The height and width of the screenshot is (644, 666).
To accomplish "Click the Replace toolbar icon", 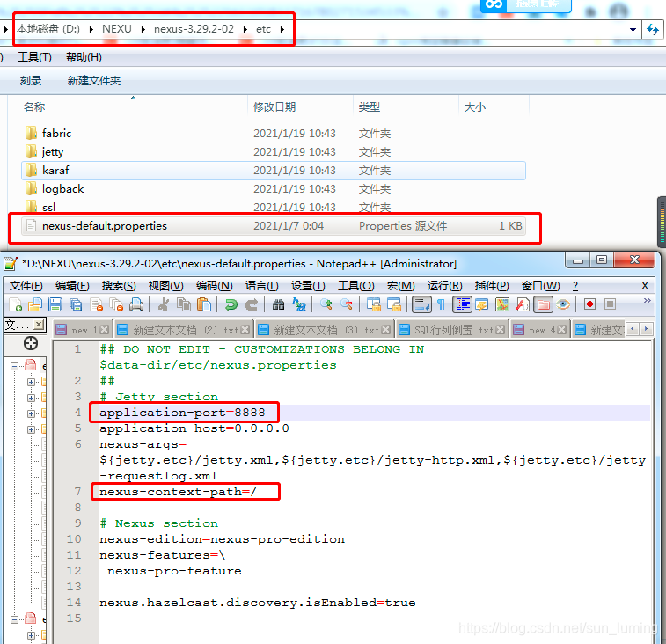I will click(x=299, y=304).
